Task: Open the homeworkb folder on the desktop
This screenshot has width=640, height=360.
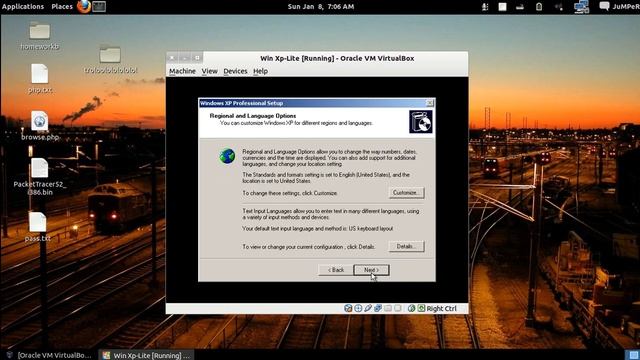Action: point(40,36)
